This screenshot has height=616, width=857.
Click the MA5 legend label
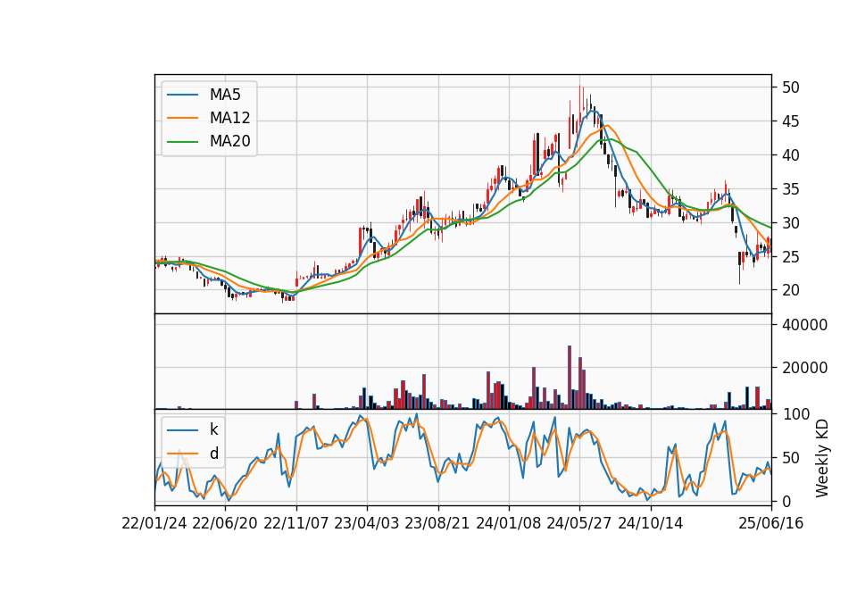click(225, 95)
